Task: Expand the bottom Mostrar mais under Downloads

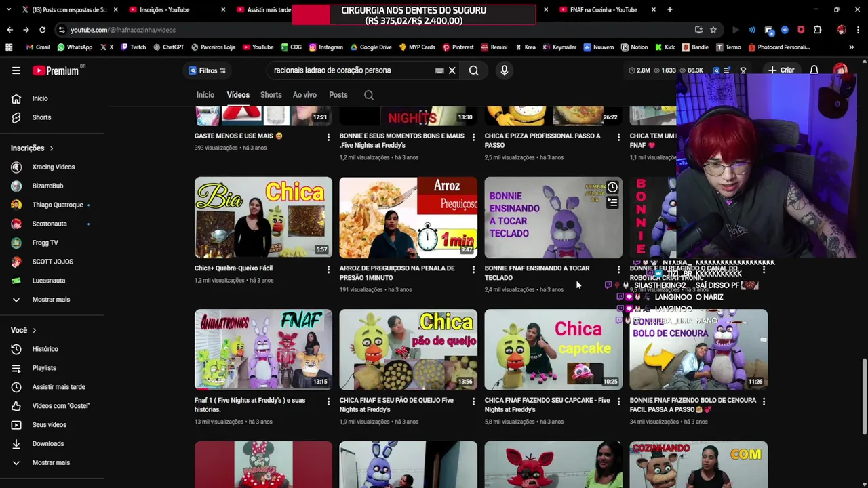Action: coord(52,463)
